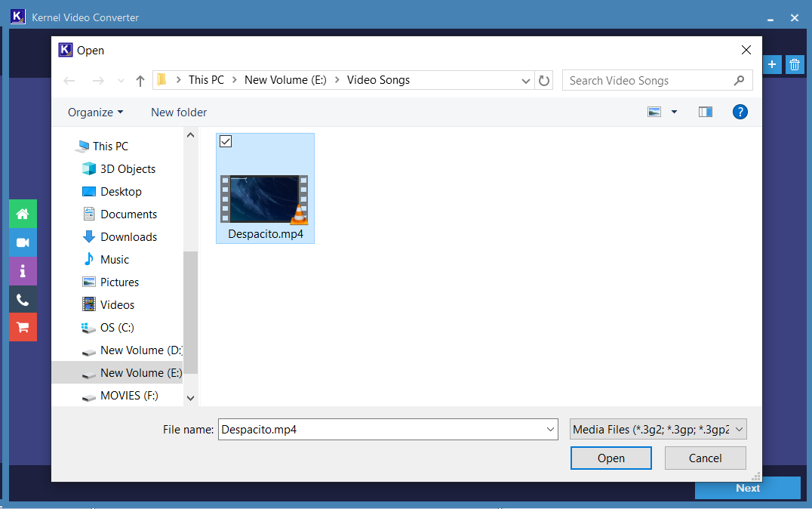This screenshot has height=509, width=812.
Task: Click the folder icon in address bar
Action: (x=162, y=80)
